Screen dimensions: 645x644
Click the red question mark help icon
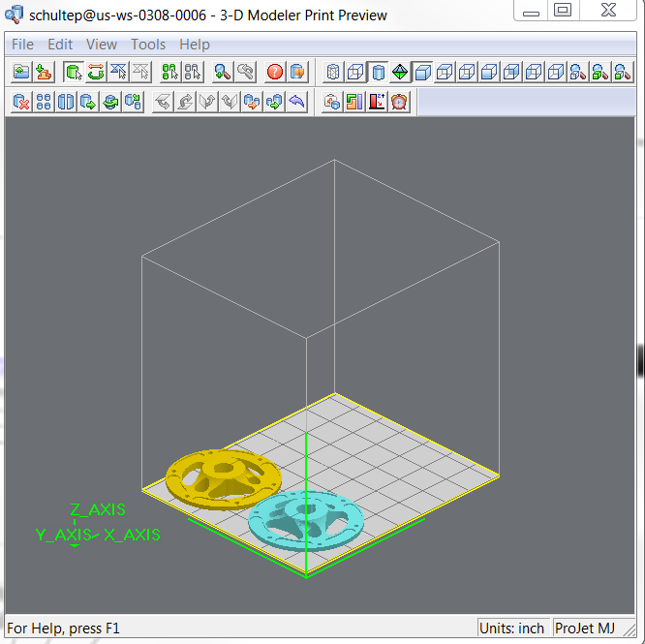pos(274,72)
